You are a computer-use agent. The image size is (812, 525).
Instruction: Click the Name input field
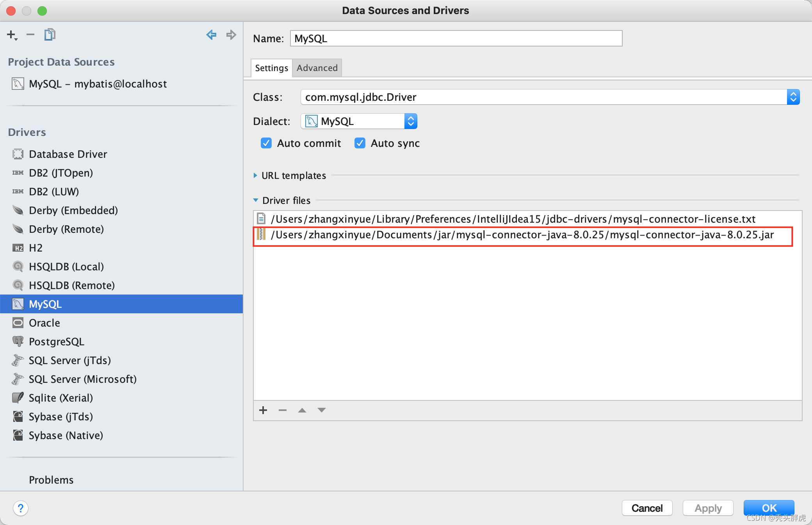click(456, 39)
